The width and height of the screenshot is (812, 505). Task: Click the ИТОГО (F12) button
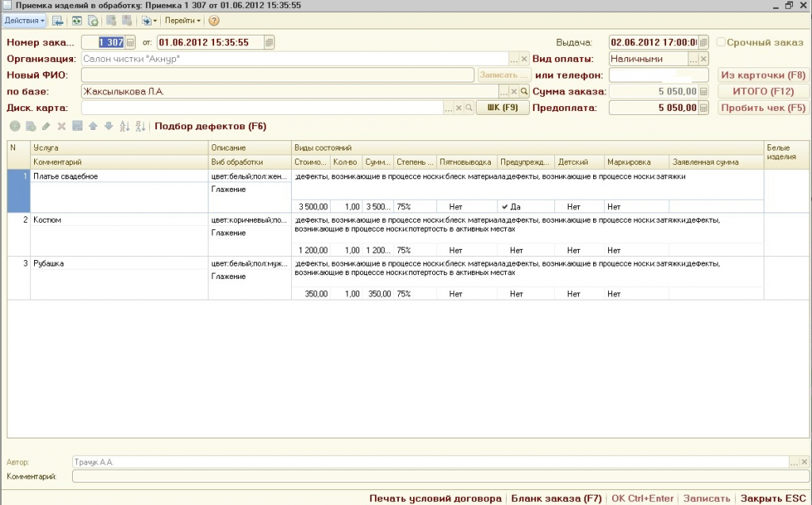(764, 91)
